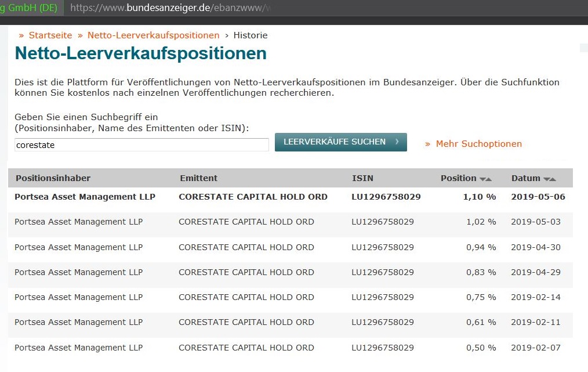
Task: Sort Position column descending with down arrow
Action: [482, 179]
